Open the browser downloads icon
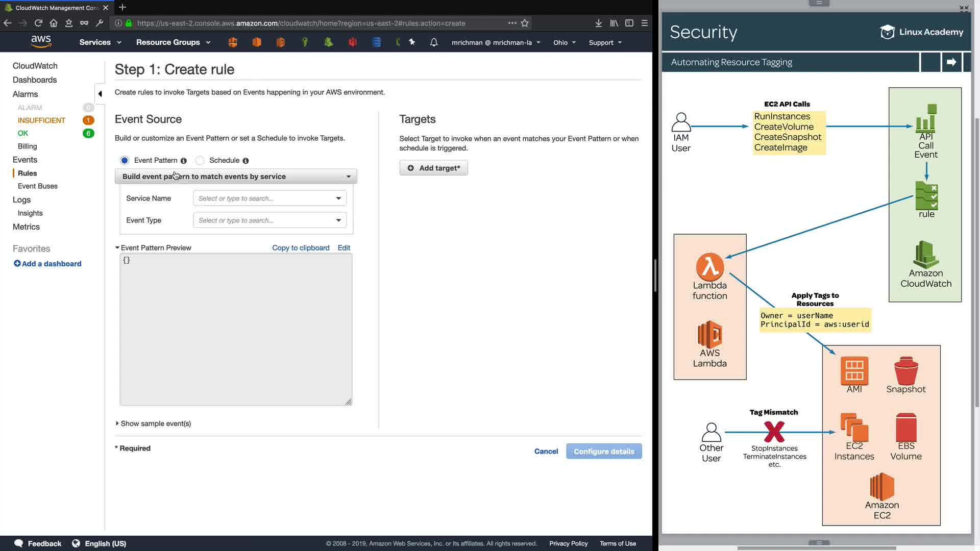This screenshot has width=980, height=551. [x=599, y=23]
